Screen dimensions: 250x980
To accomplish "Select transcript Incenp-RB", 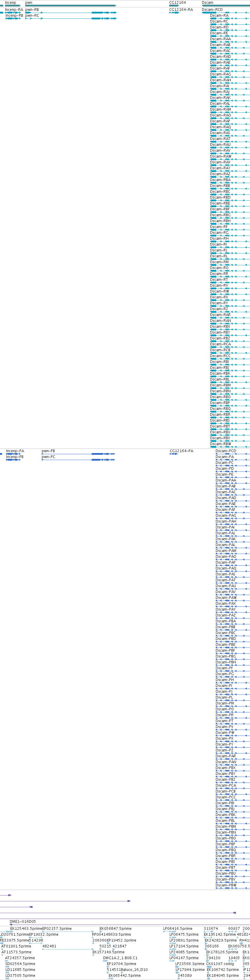I will click(x=14, y=16).
